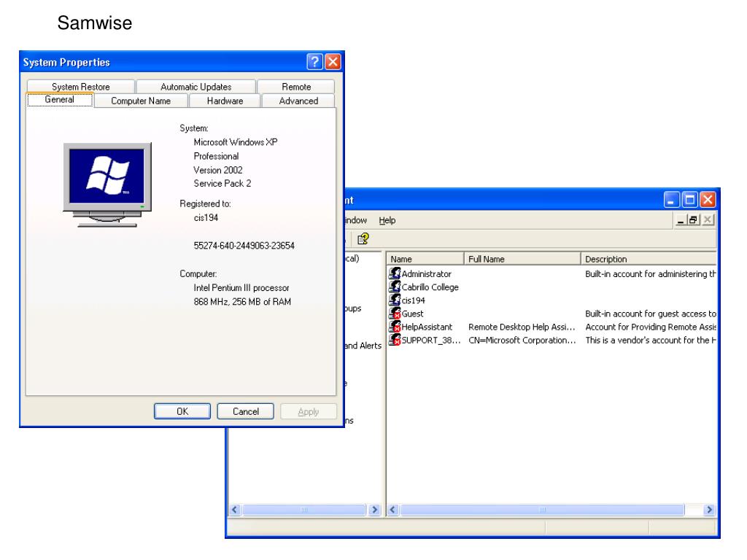This screenshot has height=560, width=747.
Task: Select the General tab
Action: 60,99
